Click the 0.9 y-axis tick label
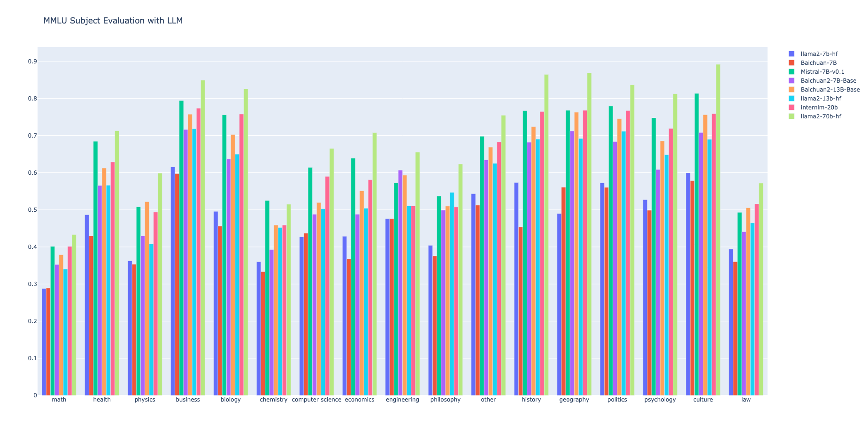This screenshot has width=868, height=433. coord(32,62)
